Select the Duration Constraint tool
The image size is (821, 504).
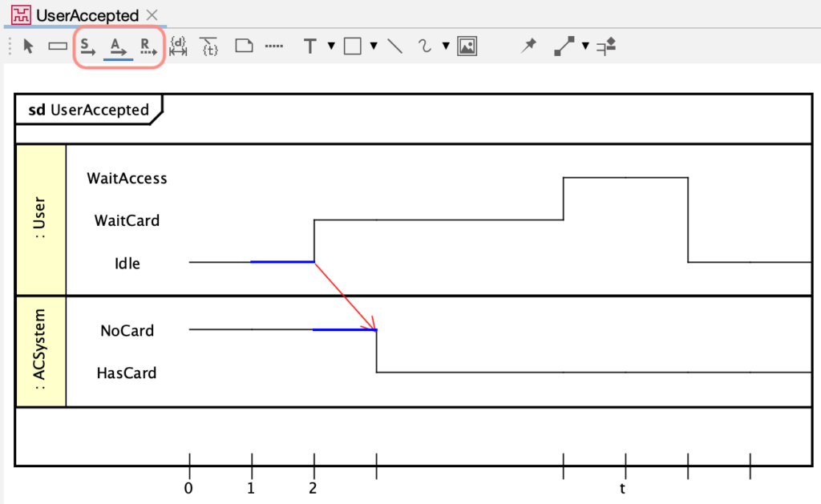click(x=177, y=46)
